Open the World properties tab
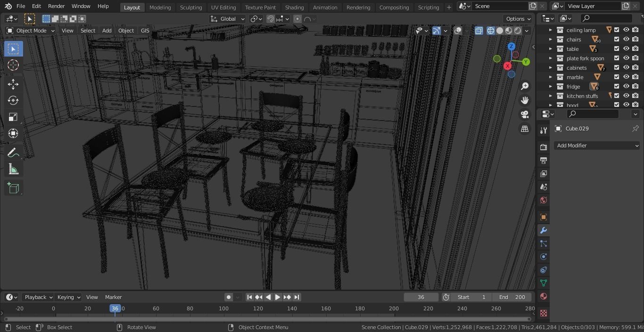The height and width of the screenshot is (332, 644). point(544,200)
